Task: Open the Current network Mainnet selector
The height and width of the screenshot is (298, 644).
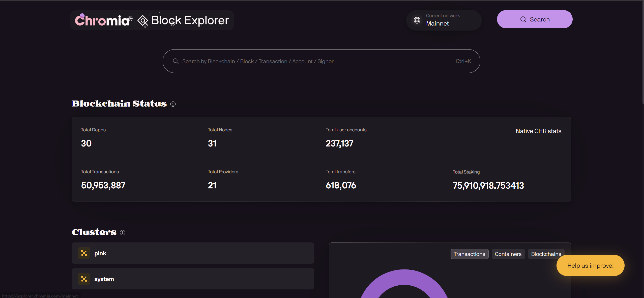Action: (444, 20)
